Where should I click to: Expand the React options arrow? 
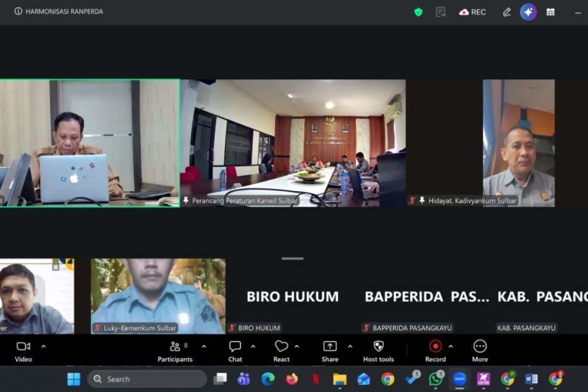tap(296, 346)
